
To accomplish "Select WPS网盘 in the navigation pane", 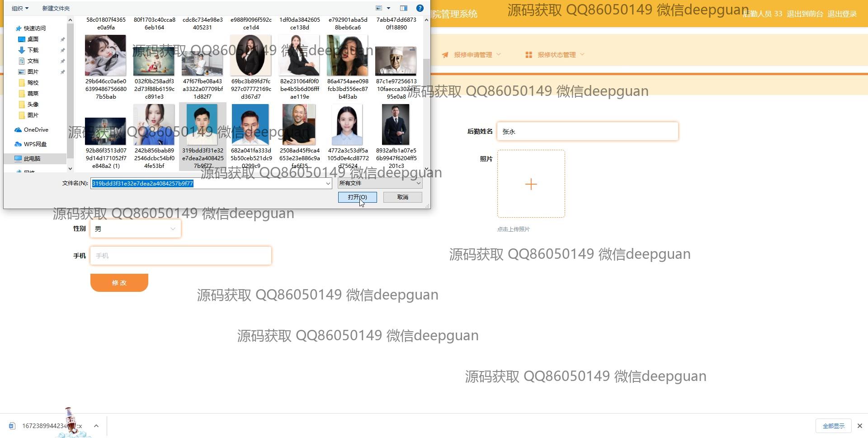I will point(35,144).
